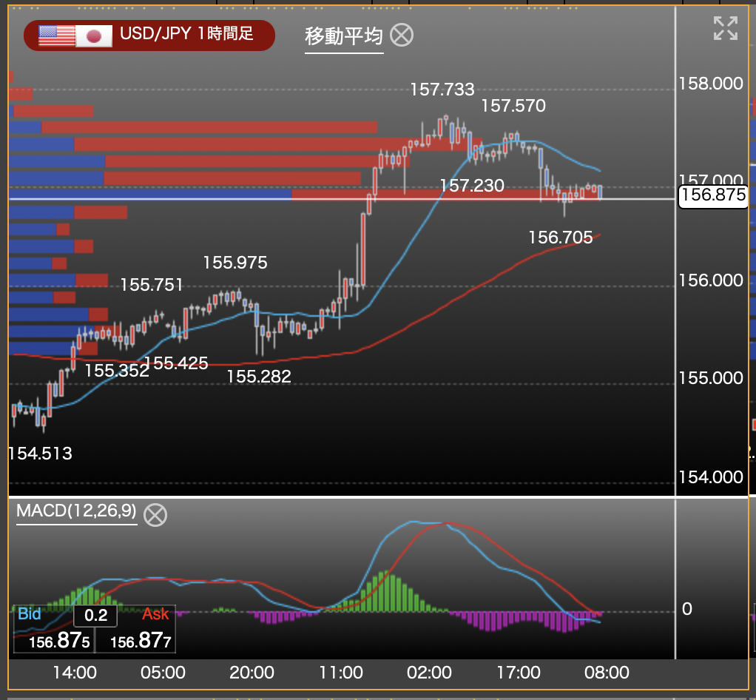Expand the chart to fullscreen
Viewport: 756px width, 700px height.
[x=725, y=28]
